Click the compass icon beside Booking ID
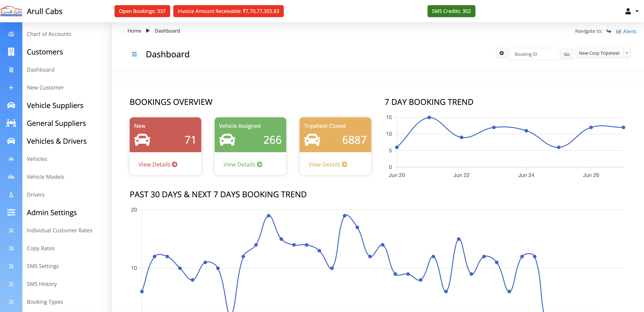 click(501, 53)
